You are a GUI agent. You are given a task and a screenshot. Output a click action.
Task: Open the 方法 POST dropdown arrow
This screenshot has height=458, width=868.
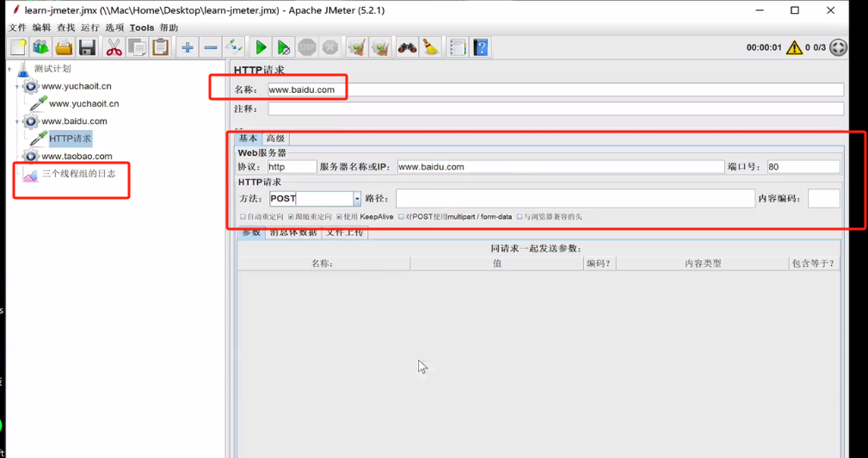click(357, 199)
